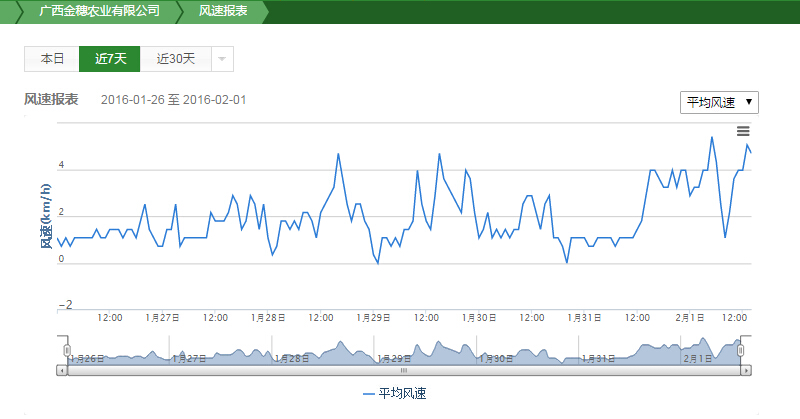The image size is (800, 419).
Task: Open the chart hamburger export menu
Action: tap(743, 131)
